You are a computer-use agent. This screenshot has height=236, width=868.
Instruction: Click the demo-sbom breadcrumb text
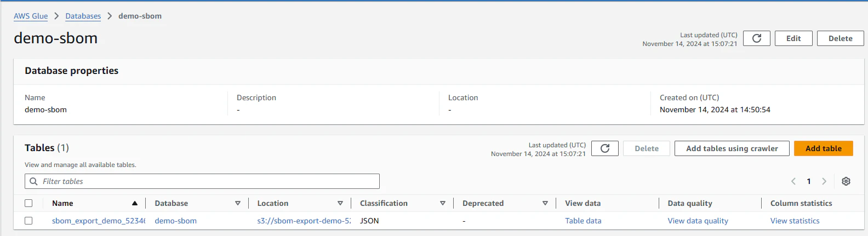pos(140,16)
